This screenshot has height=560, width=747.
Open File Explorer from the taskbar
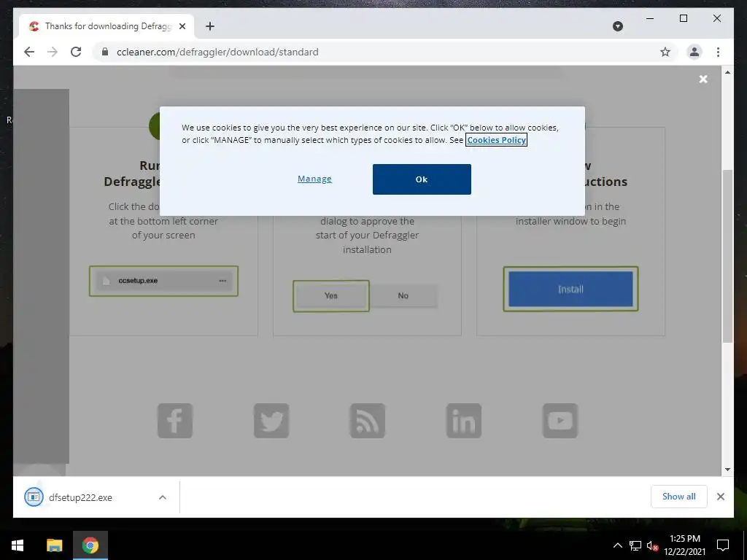pos(54,545)
